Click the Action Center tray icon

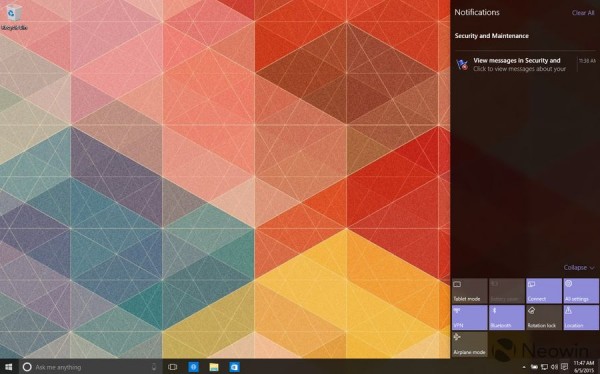point(564,367)
